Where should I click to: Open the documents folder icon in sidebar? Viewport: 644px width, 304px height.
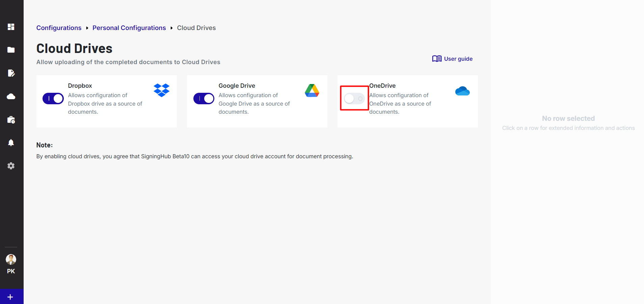pyautogui.click(x=11, y=50)
